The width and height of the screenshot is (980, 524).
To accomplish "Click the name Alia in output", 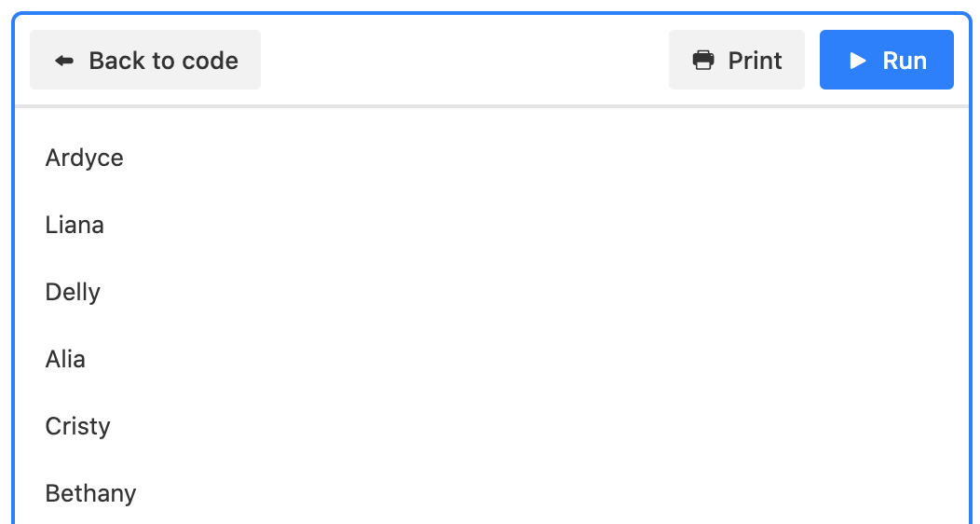I will tap(65, 360).
